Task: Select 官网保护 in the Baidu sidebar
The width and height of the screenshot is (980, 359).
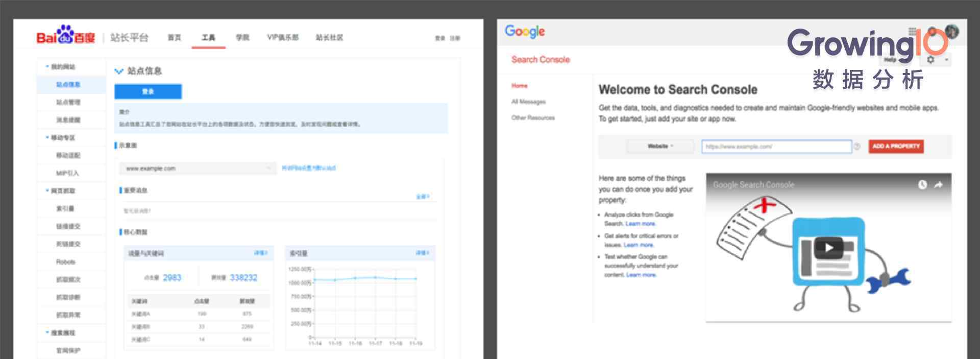Action: point(68,350)
